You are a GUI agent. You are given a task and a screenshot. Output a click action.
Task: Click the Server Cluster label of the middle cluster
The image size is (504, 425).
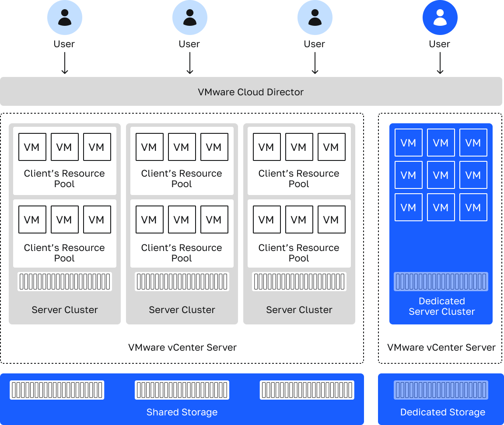[182, 310]
